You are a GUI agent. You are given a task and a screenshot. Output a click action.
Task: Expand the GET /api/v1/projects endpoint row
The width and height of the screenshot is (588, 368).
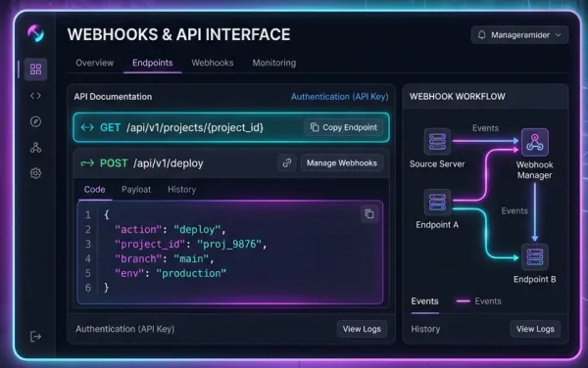coord(231,127)
